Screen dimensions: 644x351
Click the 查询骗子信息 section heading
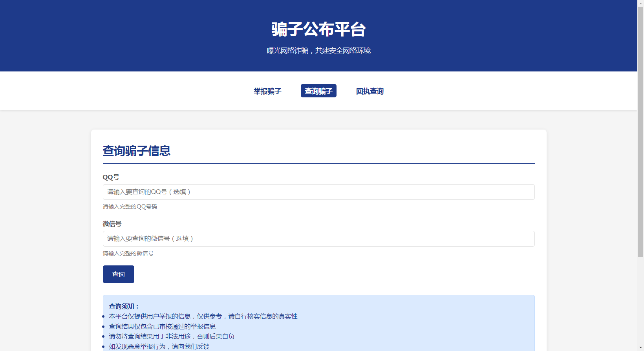pos(137,151)
